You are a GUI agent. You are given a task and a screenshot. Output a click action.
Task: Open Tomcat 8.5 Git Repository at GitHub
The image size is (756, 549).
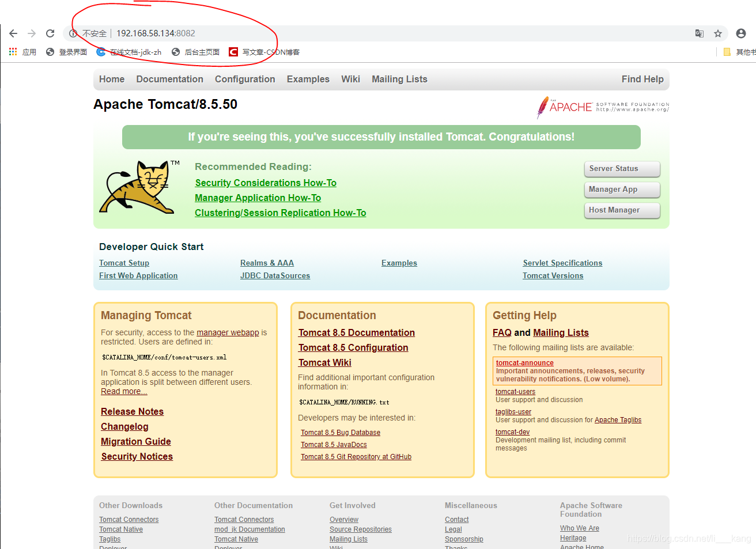356,457
